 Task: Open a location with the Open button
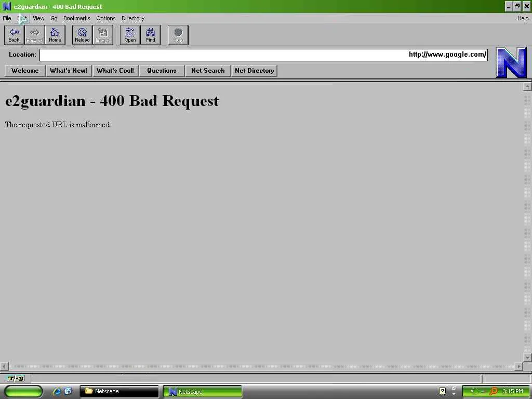click(x=130, y=35)
